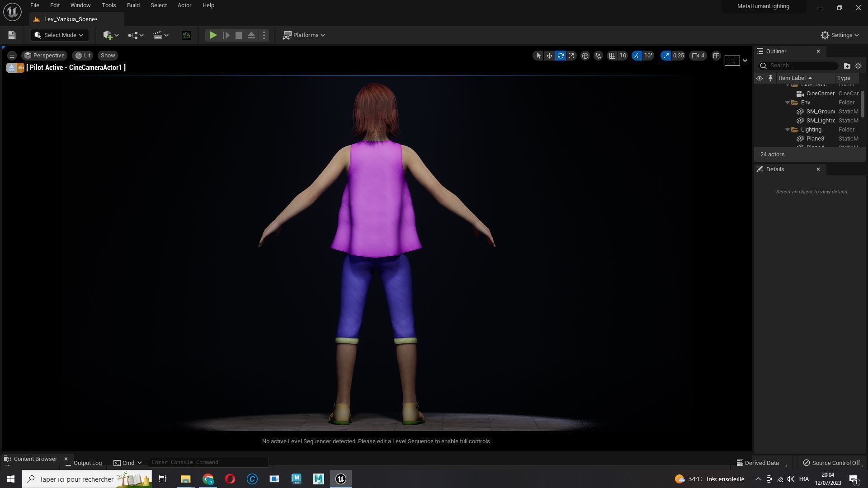Activate the Rotate tool in viewport

tap(561, 56)
